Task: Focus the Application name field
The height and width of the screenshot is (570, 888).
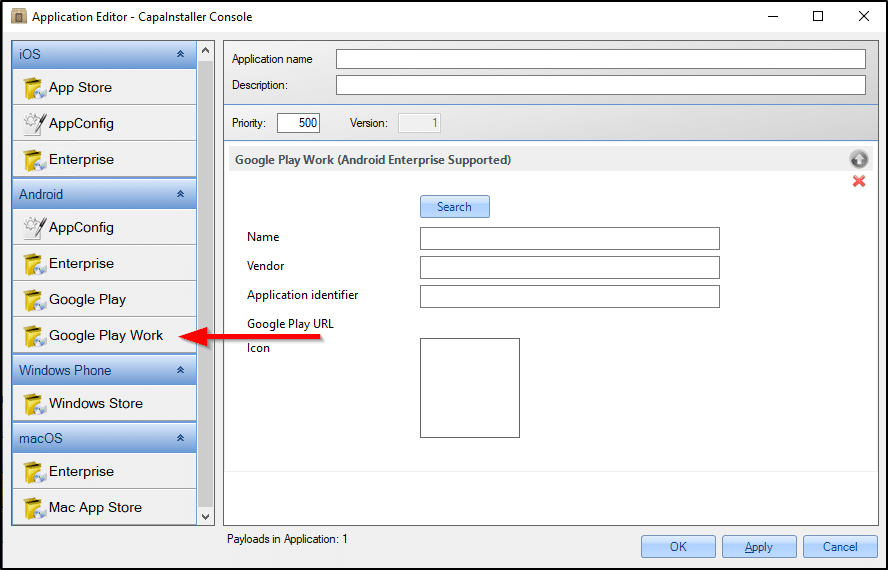Action: coord(600,59)
